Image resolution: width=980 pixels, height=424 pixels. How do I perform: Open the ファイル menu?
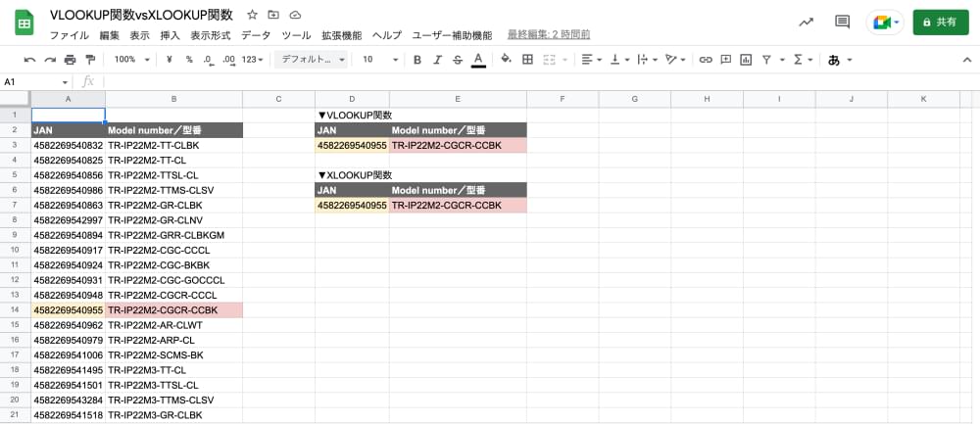pos(69,35)
